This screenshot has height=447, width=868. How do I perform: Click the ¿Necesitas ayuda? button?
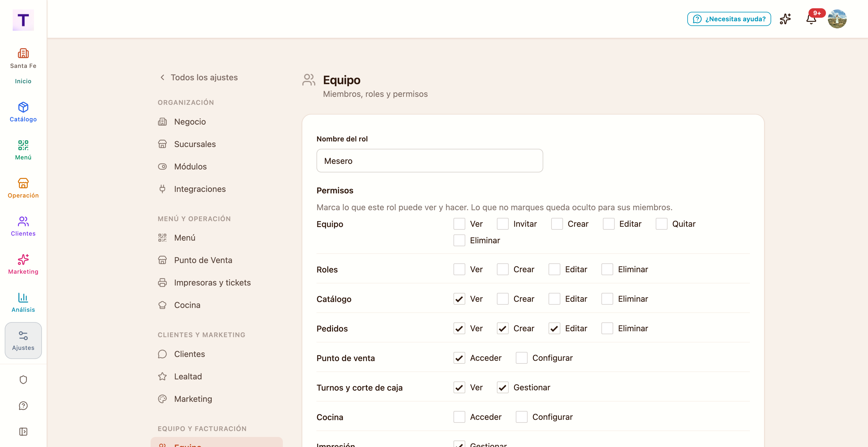point(729,19)
